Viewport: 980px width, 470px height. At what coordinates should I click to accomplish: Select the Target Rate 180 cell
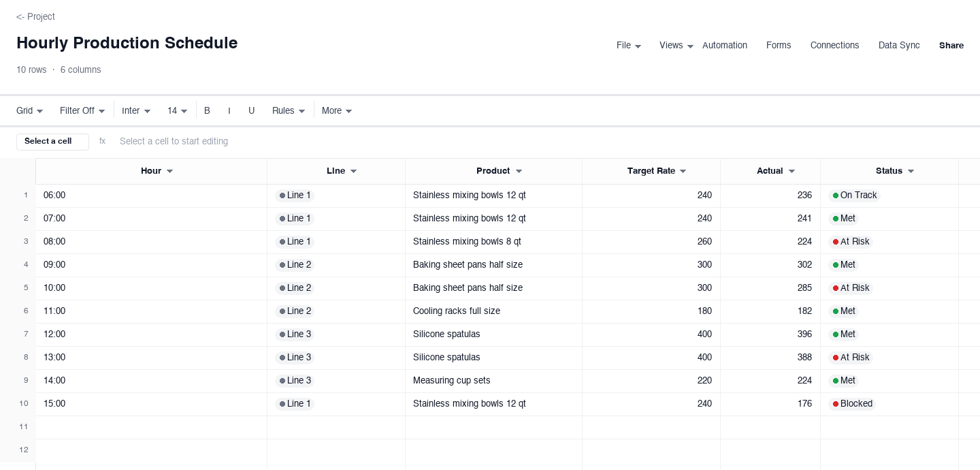651,311
